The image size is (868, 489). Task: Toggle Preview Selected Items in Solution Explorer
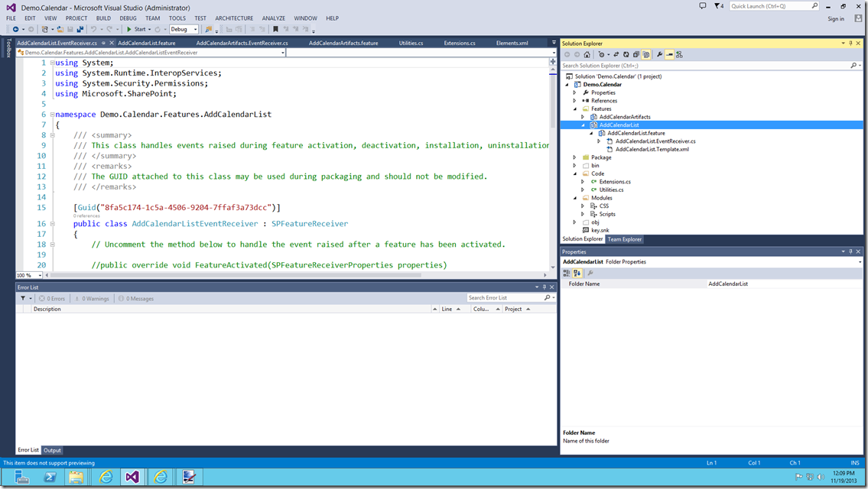tap(670, 54)
